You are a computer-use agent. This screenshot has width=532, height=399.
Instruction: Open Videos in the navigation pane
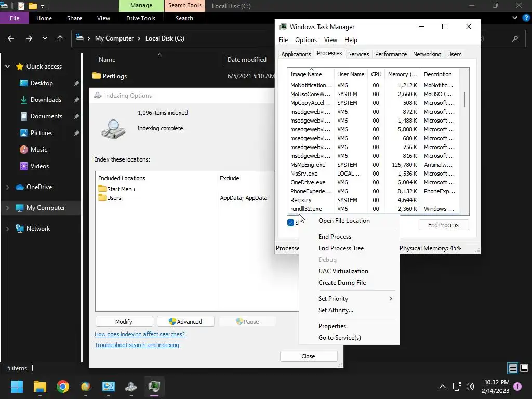[x=39, y=166]
